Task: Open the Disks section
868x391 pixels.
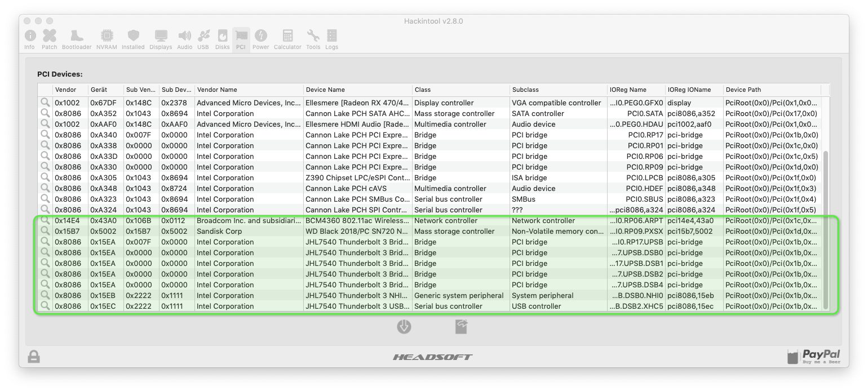Action: pyautogui.click(x=223, y=39)
